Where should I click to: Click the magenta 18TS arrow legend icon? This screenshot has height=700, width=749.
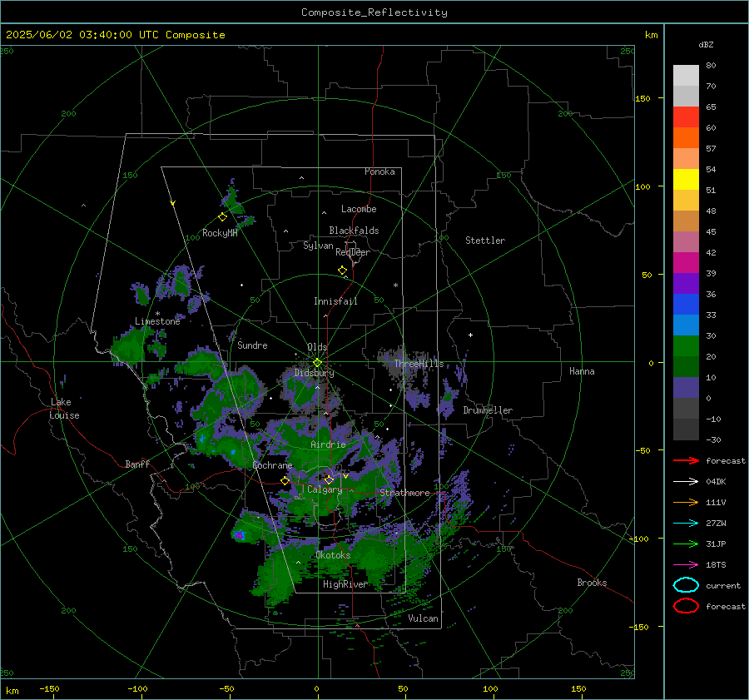point(686,565)
